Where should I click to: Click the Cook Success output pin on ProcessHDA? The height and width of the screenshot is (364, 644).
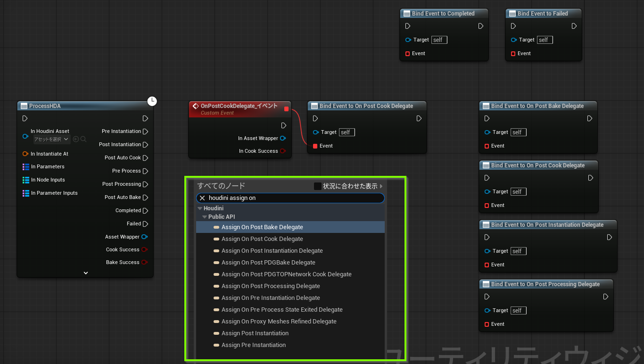tap(145, 249)
